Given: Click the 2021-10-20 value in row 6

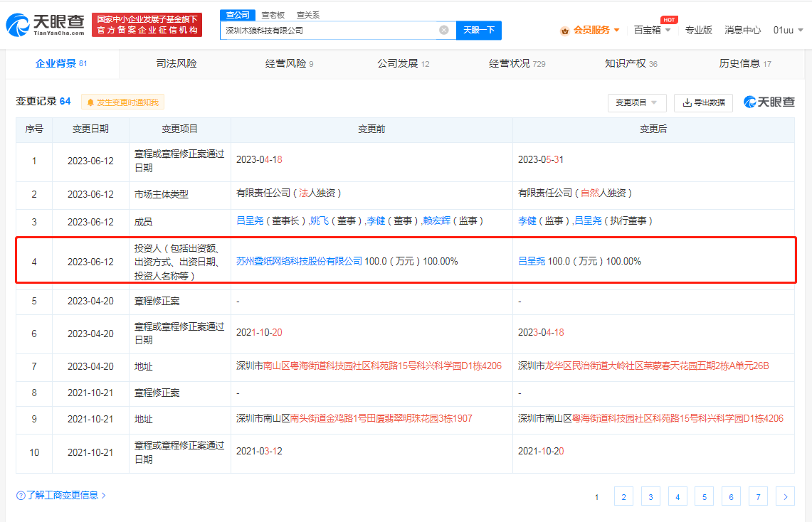Looking at the screenshot, I should pyautogui.click(x=259, y=332).
